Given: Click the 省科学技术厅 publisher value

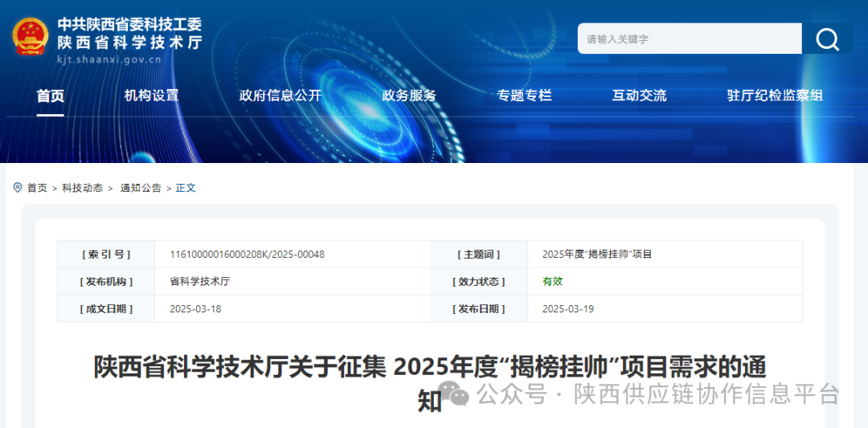Looking at the screenshot, I should coord(200,282).
